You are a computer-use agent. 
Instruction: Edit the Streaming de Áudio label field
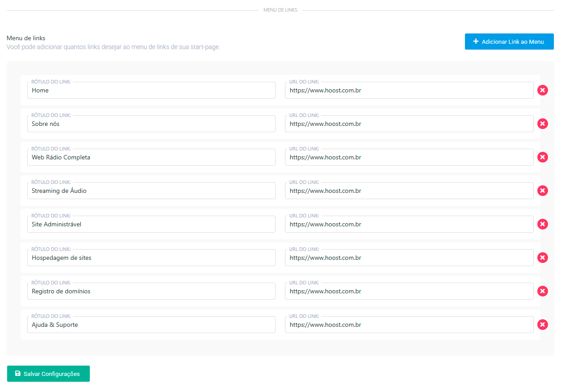151,191
